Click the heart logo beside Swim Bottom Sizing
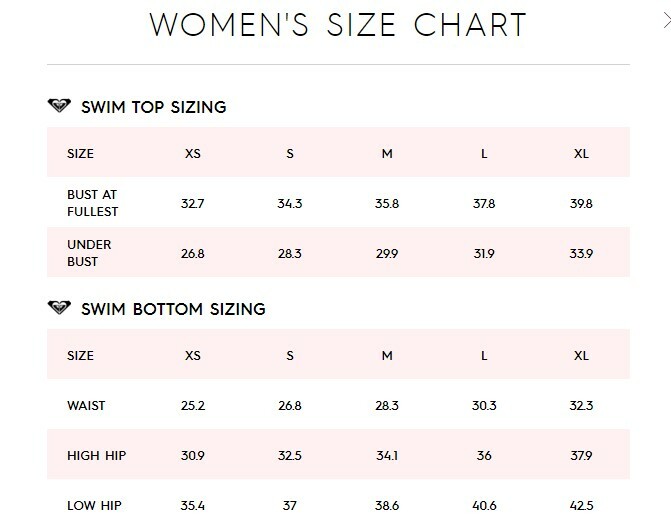 (x=59, y=307)
